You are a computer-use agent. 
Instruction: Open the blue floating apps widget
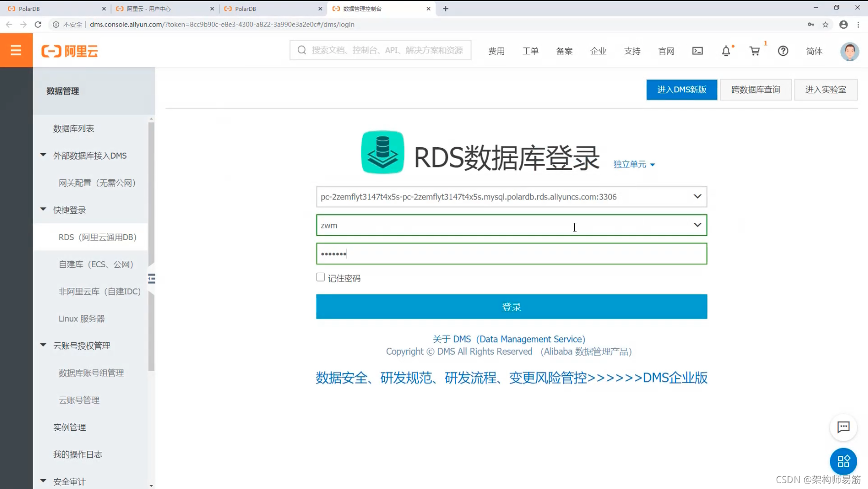[843, 461]
